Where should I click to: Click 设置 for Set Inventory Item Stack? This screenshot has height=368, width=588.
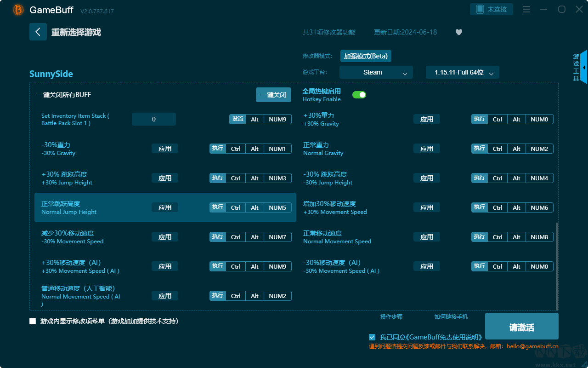point(237,119)
